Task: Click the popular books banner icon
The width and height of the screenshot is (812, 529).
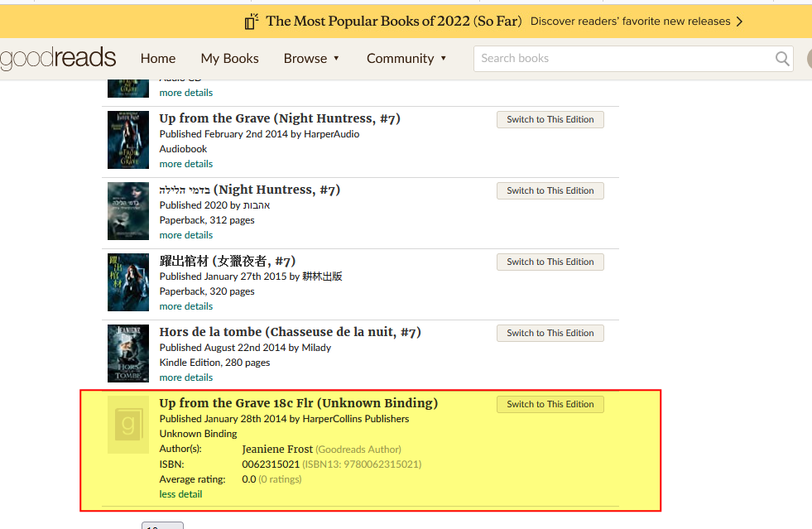Action: coord(251,22)
